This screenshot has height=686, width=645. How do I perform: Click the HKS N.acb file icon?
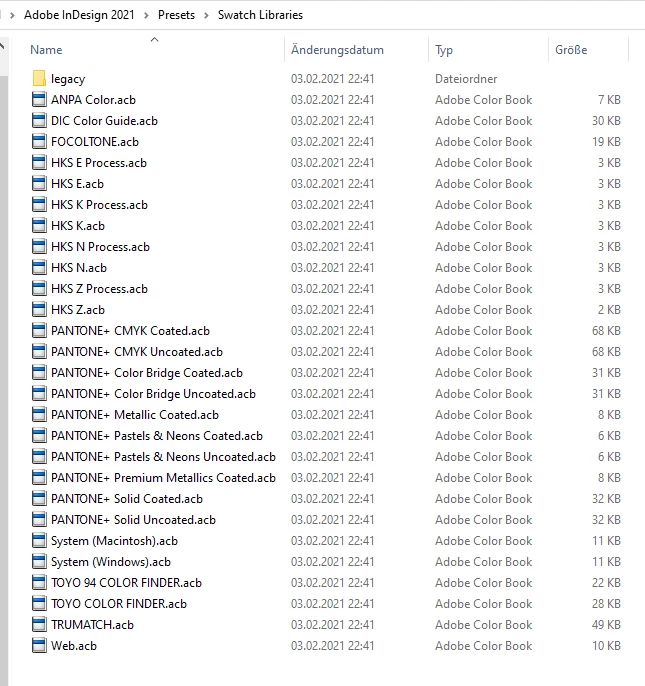pyautogui.click(x=39, y=268)
